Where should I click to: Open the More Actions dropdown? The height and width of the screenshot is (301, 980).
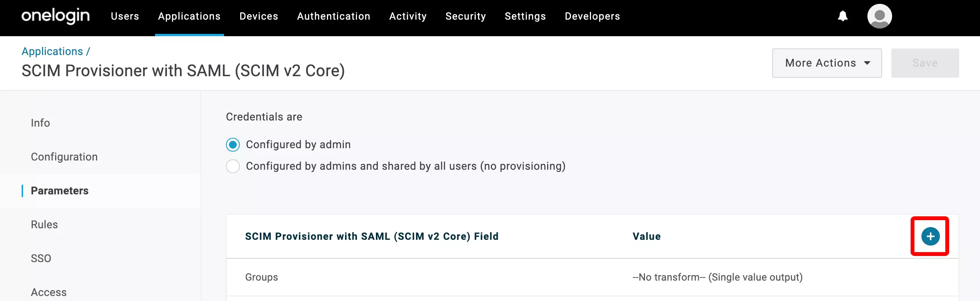click(827, 63)
